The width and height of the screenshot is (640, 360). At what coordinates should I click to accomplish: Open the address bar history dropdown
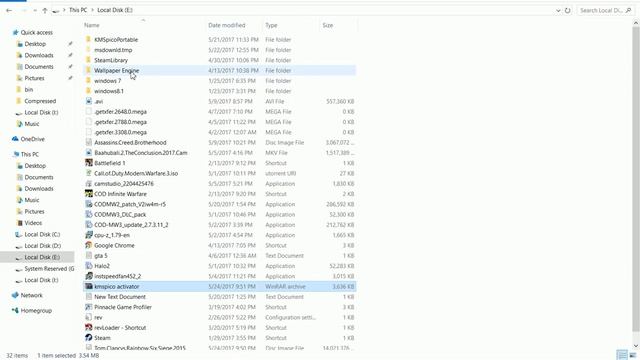tap(558, 10)
